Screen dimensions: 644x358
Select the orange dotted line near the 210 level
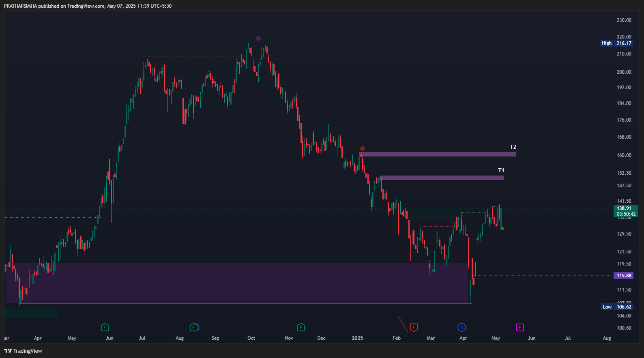click(191, 56)
